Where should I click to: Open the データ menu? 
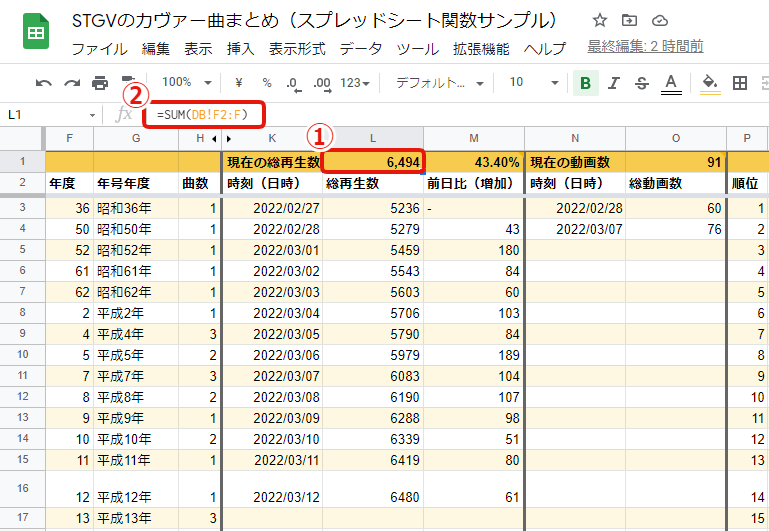360,48
